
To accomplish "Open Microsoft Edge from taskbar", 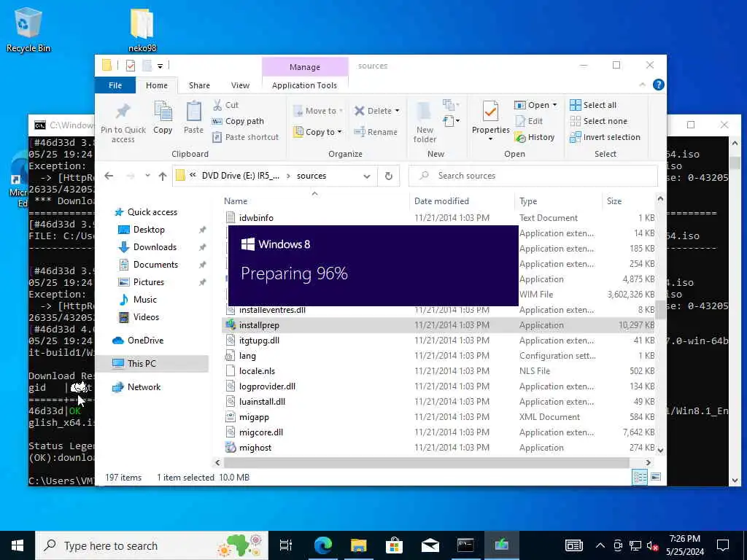I will tap(323, 545).
